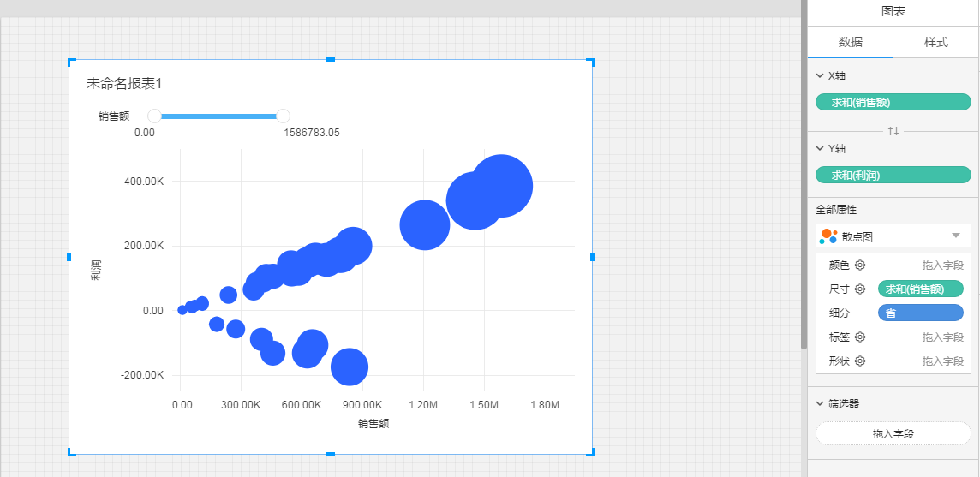Select the 求和(销售额) size field pill
Viewport: 980px width, 477px height.
coord(921,289)
